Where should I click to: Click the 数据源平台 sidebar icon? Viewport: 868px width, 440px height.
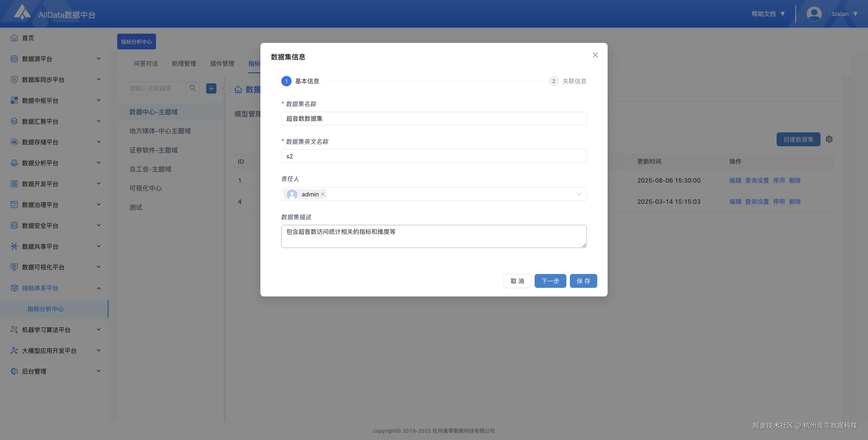(14, 59)
